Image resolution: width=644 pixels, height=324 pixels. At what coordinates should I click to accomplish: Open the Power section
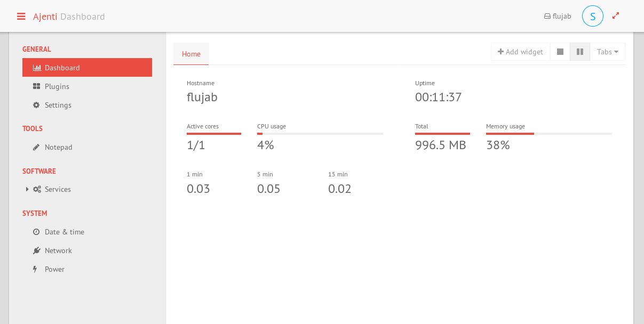pos(54,269)
